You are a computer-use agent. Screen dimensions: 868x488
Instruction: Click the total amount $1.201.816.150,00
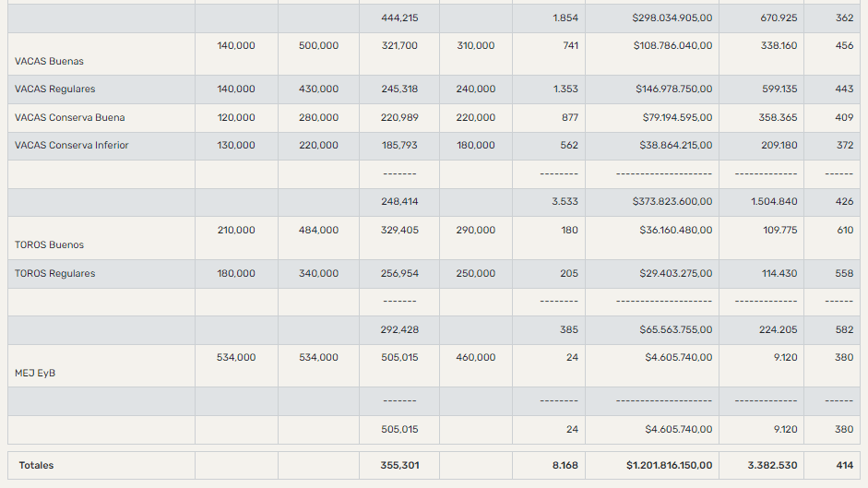point(669,466)
